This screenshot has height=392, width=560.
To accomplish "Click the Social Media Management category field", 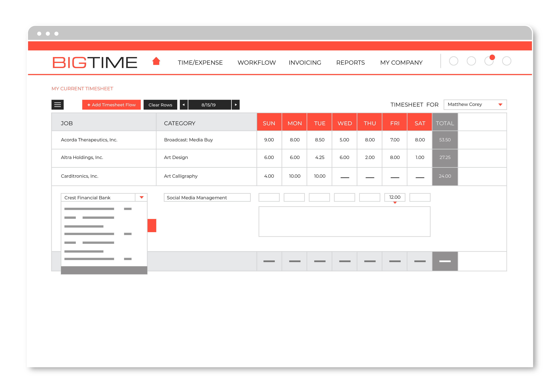I will pos(207,197).
